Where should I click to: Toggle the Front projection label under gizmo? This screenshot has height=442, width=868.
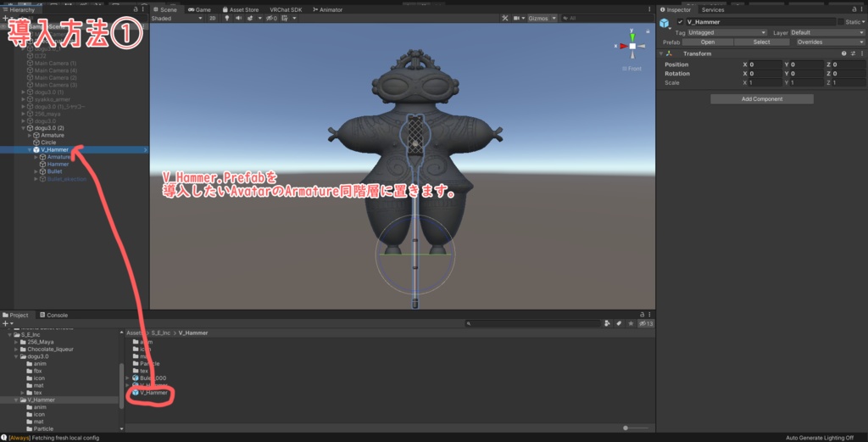pyautogui.click(x=632, y=69)
